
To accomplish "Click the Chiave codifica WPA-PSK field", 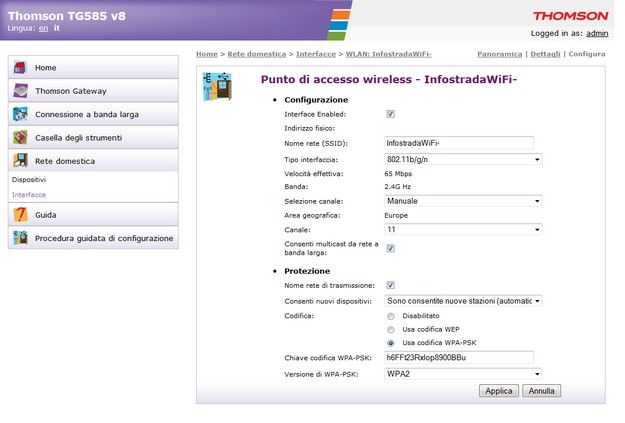I will [459, 358].
